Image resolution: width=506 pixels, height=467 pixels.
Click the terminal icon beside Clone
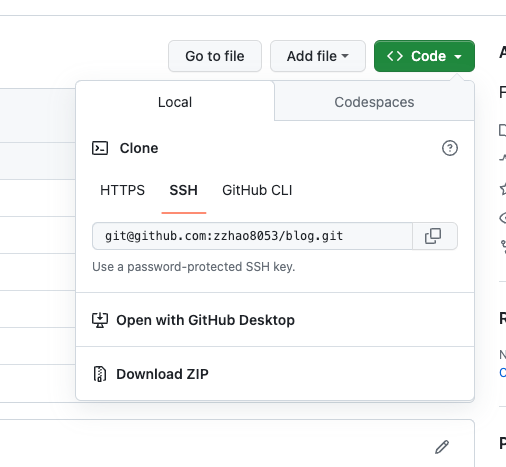[x=100, y=148]
